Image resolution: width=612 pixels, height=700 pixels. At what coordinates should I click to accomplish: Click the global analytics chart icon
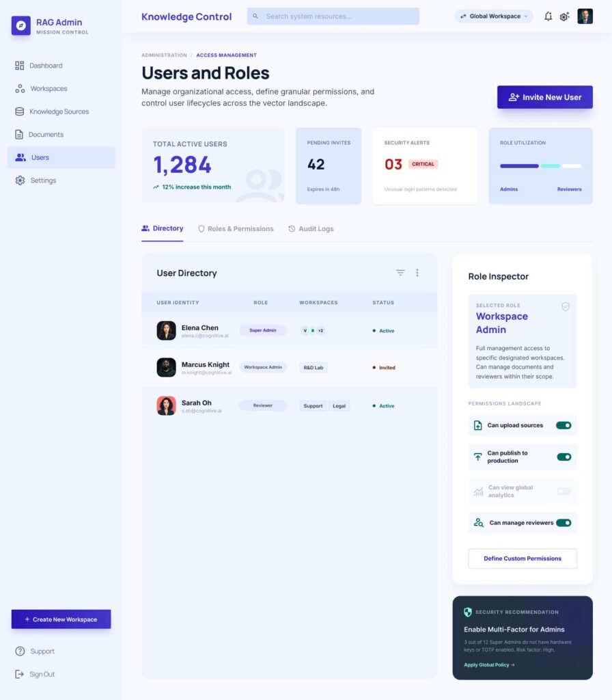478,492
